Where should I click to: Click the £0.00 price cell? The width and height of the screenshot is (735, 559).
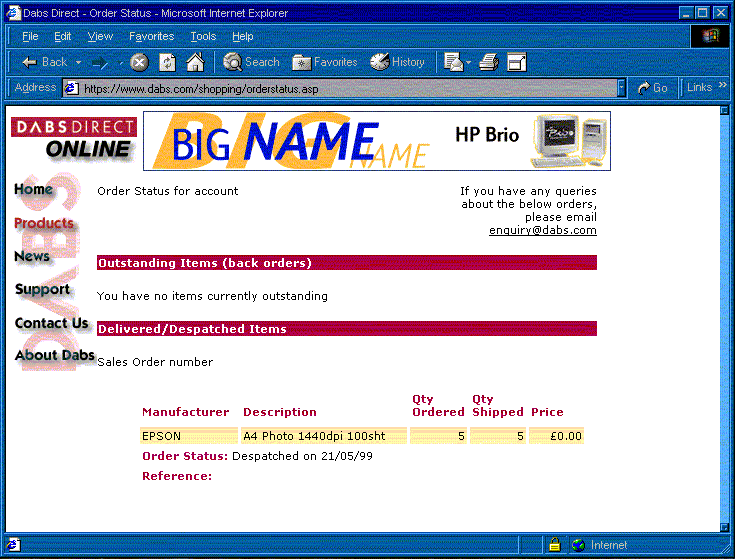556,436
